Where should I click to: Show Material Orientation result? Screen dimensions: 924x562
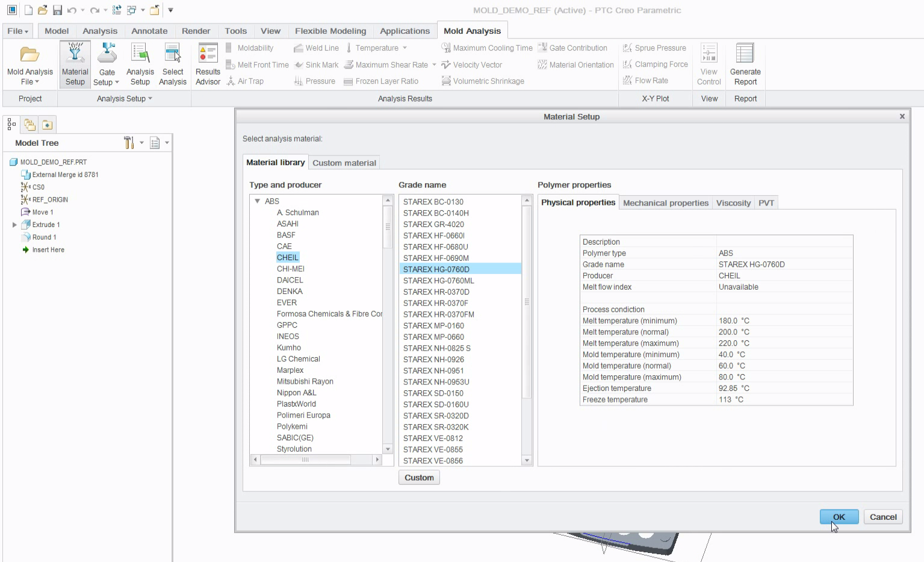[x=575, y=64]
